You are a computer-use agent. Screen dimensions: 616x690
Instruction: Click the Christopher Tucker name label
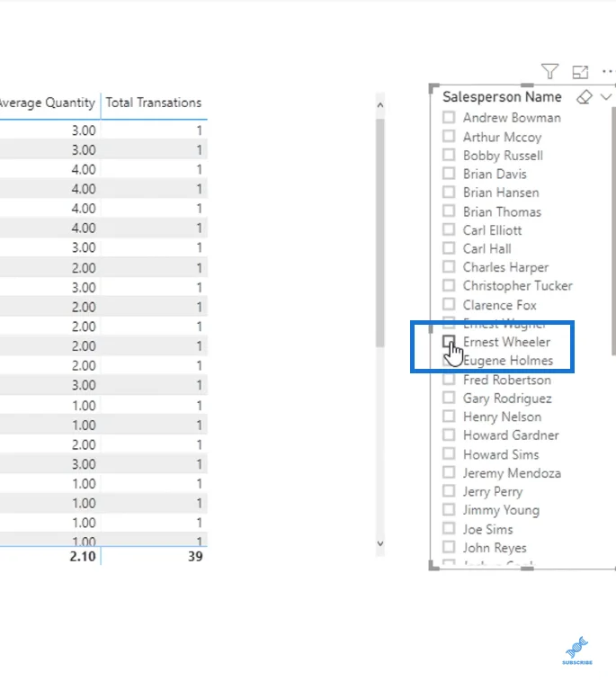point(518,285)
